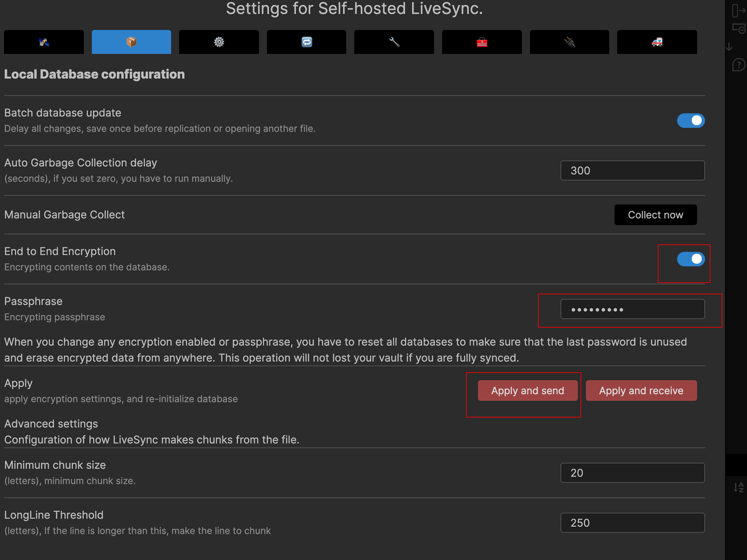Viewport: 747px width, 560px height.
Task: Click the panel minus icon in sidebar
Action: pyautogui.click(x=739, y=29)
